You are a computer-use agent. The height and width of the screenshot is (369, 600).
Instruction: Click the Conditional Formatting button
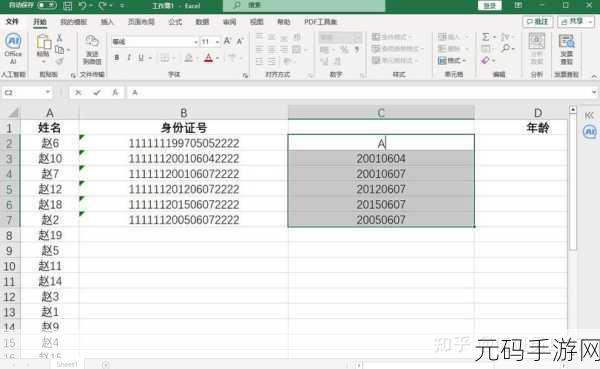point(392,37)
